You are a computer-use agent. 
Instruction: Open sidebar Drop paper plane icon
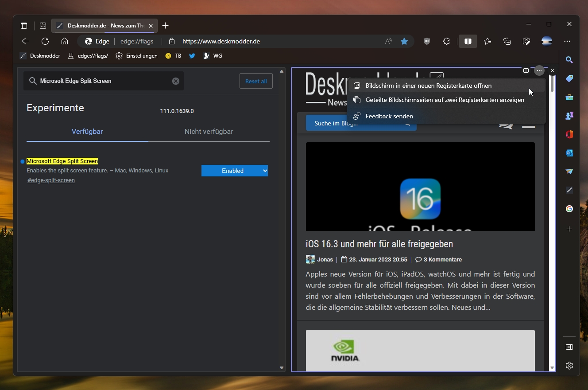click(x=569, y=172)
